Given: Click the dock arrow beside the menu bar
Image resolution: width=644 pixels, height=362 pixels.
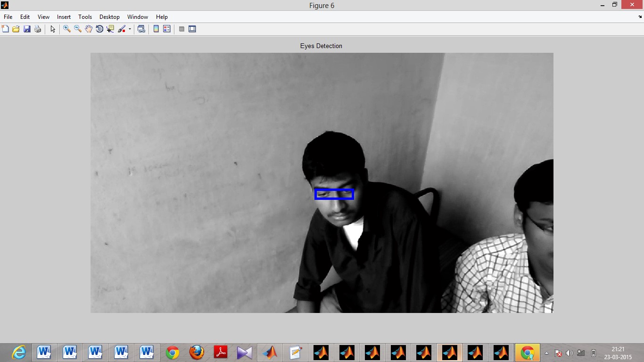Looking at the screenshot, I should click(x=640, y=17).
